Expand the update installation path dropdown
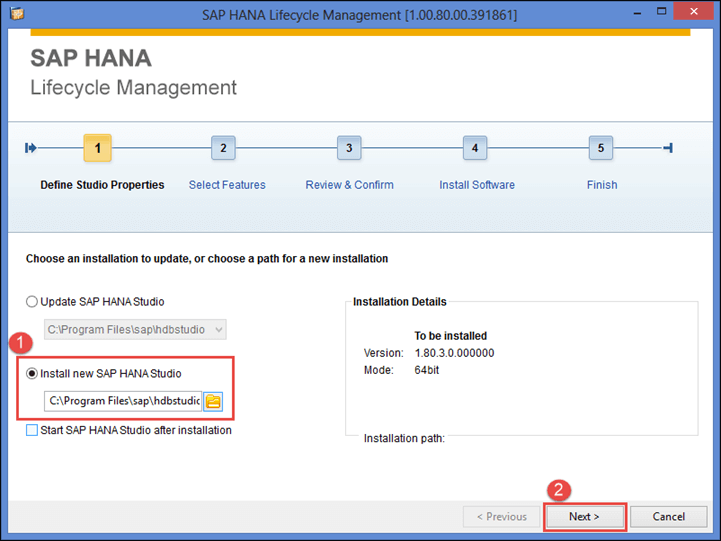Screen dimensions: 721x541 click(218, 329)
